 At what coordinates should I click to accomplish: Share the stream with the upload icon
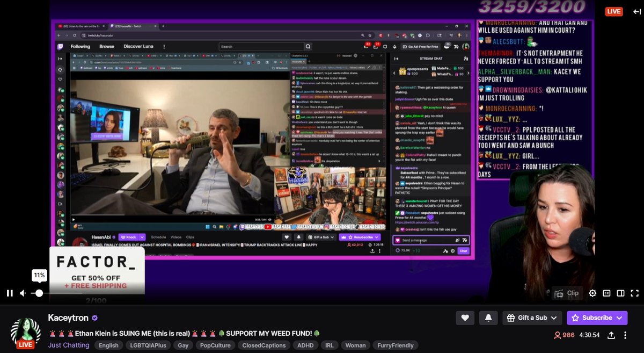click(x=611, y=335)
